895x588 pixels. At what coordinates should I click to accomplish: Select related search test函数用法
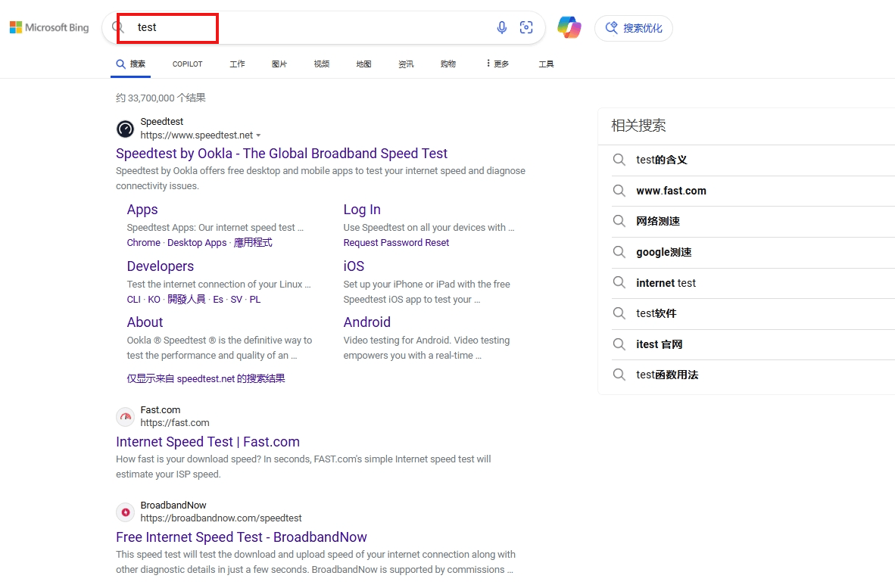pyautogui.click(x=667, y=375)
